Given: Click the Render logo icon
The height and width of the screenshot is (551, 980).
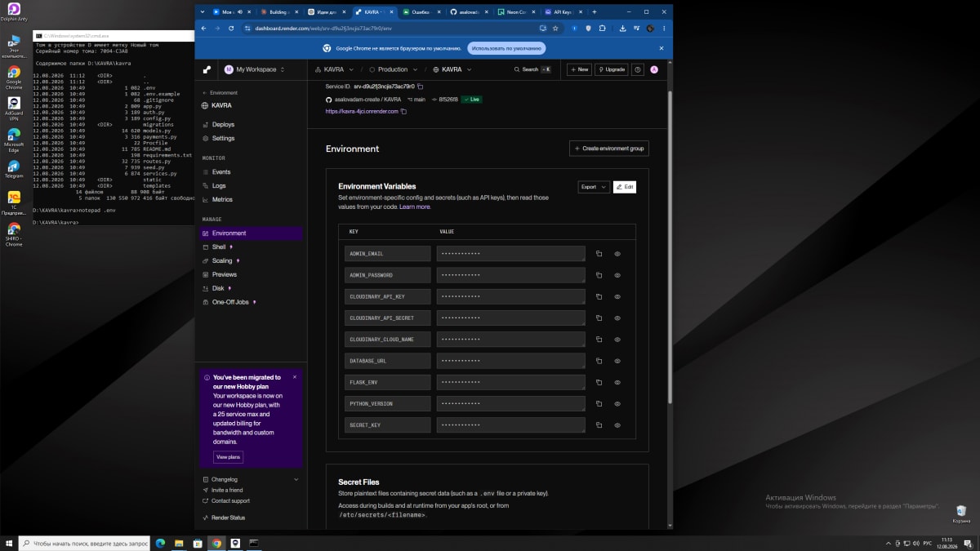Looking at the screenshot, I should [x=207, y=69].
